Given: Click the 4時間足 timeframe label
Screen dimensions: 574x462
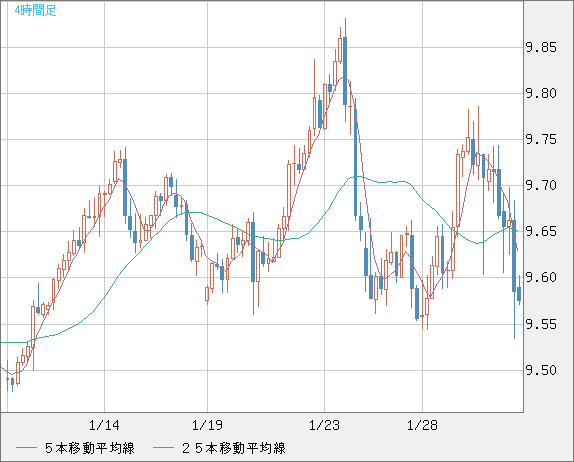Looking at the screenshot, I should (x=36, y=10).
